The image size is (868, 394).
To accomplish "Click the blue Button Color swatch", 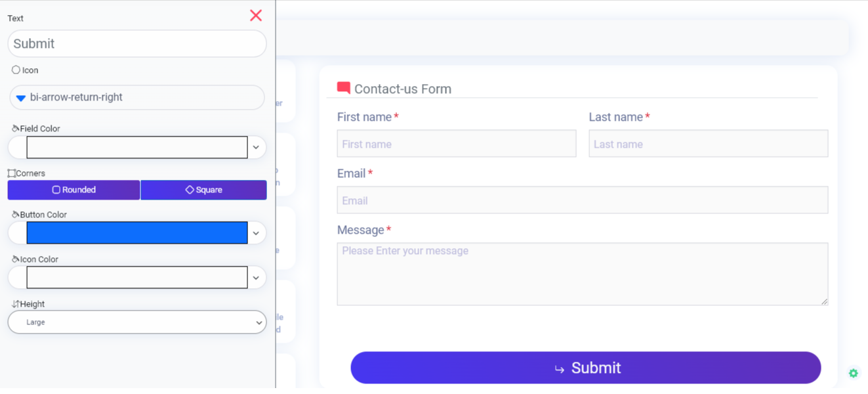I will (136, 233).
